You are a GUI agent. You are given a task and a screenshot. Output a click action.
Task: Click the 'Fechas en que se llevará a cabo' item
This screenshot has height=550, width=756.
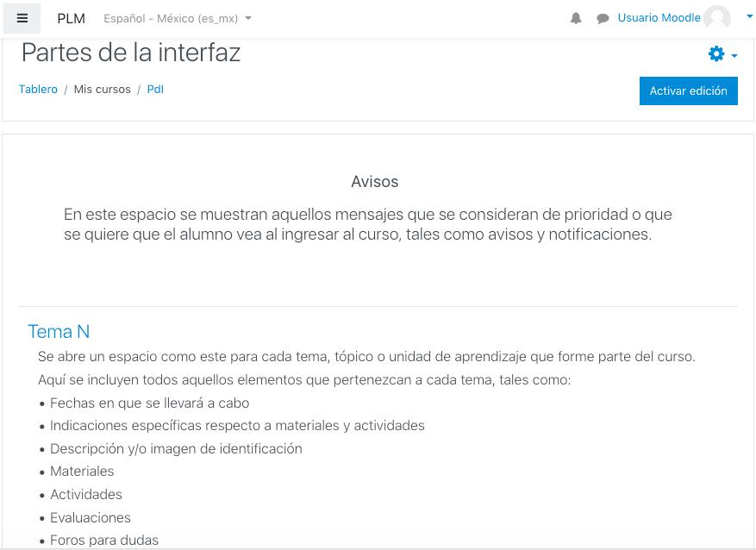149,403
